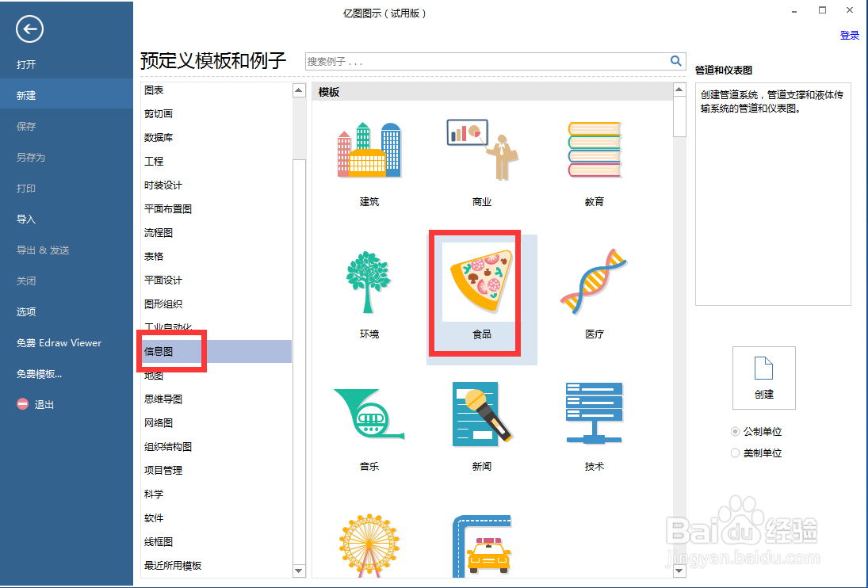Click the red 退出 exit icon
Screen dimensions: 868x588
pos(23,404)
